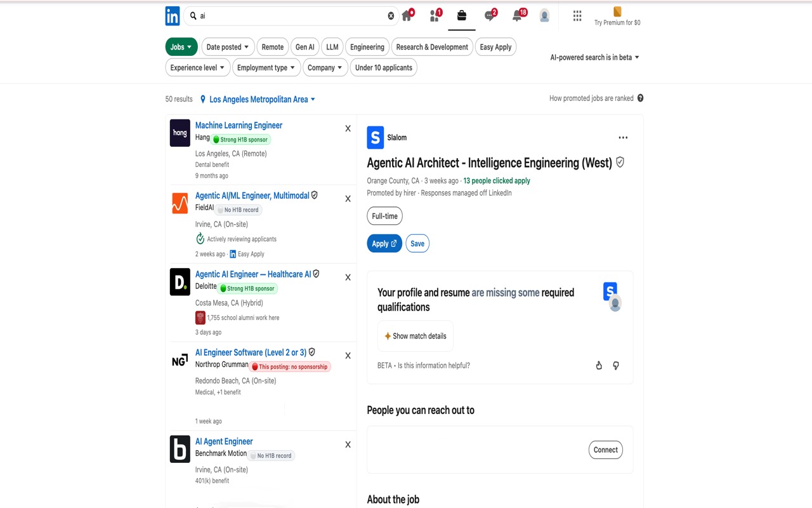Open the Jobs dropdown
812x508 pixels.
[181, 47]
